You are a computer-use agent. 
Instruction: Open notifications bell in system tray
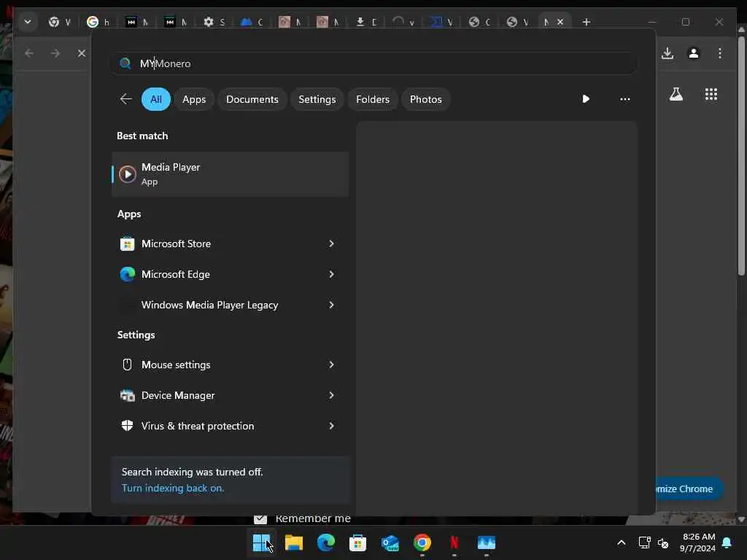[x=727, y=542]
